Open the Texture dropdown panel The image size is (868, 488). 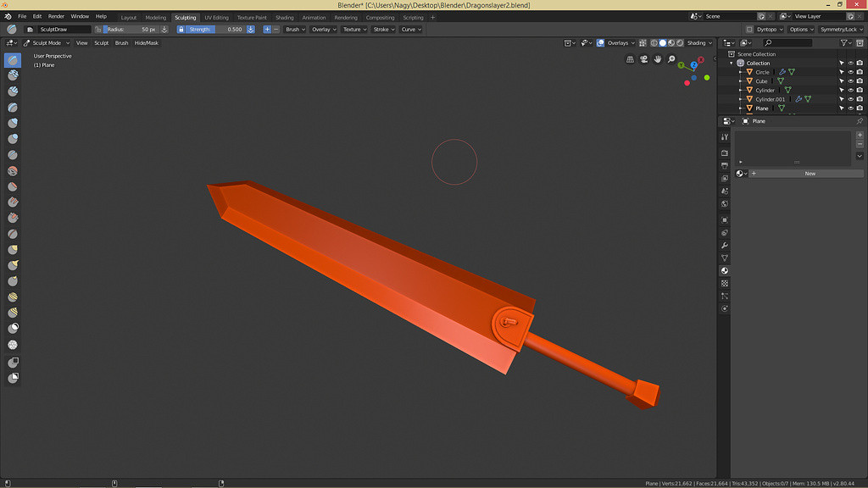[354, 30]
